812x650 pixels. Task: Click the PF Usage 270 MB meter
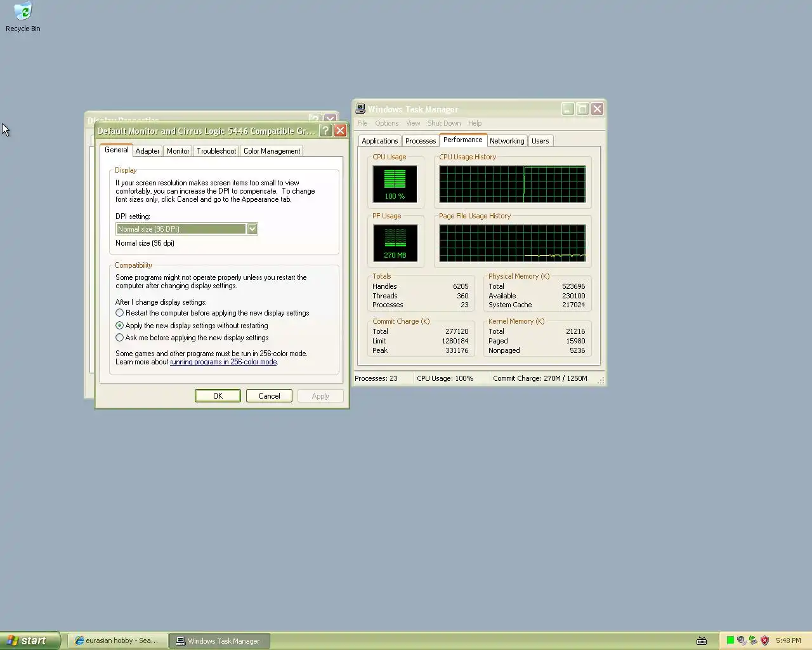(x=395, y=242)
